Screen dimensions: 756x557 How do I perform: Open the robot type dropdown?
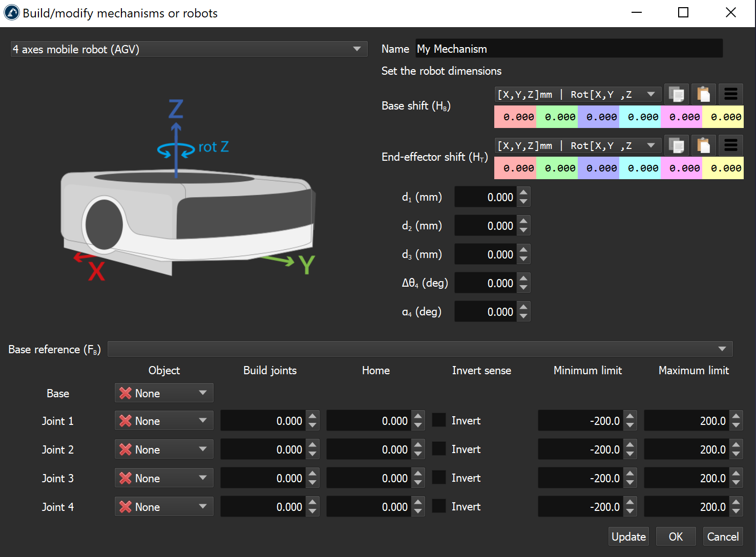[x=189, y=49]
